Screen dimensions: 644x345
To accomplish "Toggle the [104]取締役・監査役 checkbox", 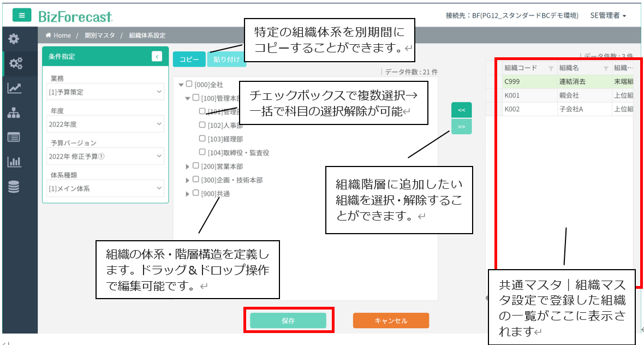I will (202, 152).
